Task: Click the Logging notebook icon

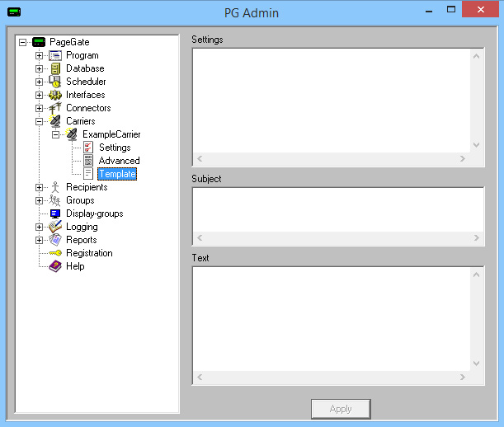Action: [x=55, y=227]
